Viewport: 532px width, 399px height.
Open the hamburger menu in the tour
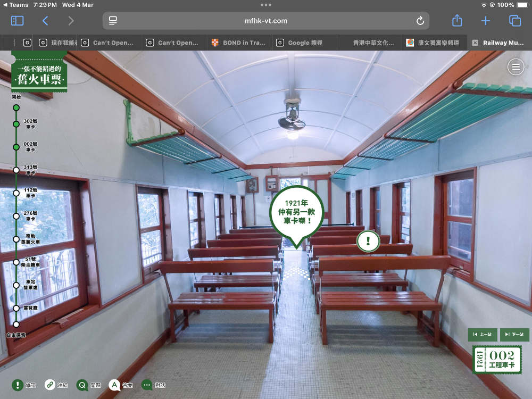click(x=515, y=67)
